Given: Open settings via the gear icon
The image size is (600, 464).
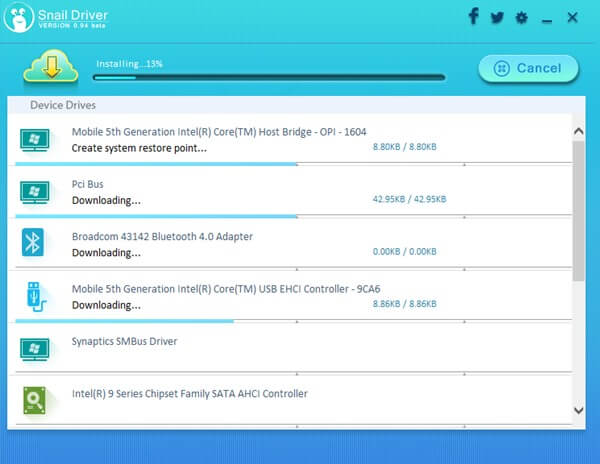Looking at the screenshot, I should coord(521,18).
